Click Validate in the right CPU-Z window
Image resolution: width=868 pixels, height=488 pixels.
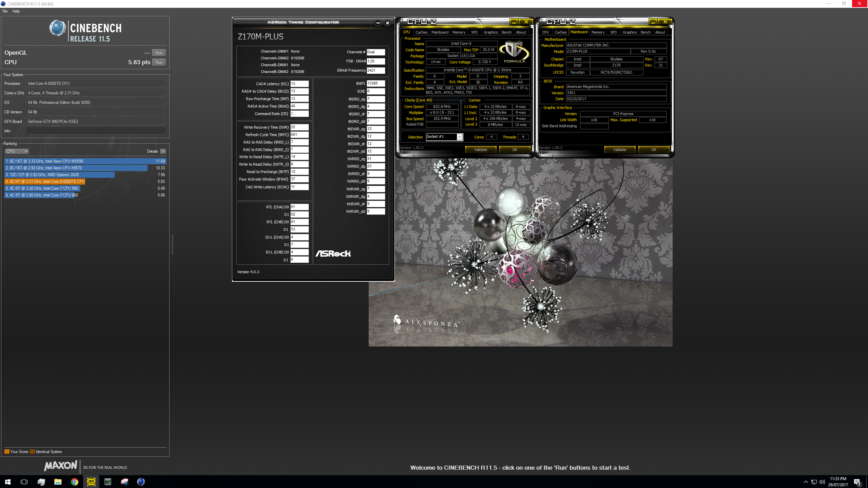620,150
